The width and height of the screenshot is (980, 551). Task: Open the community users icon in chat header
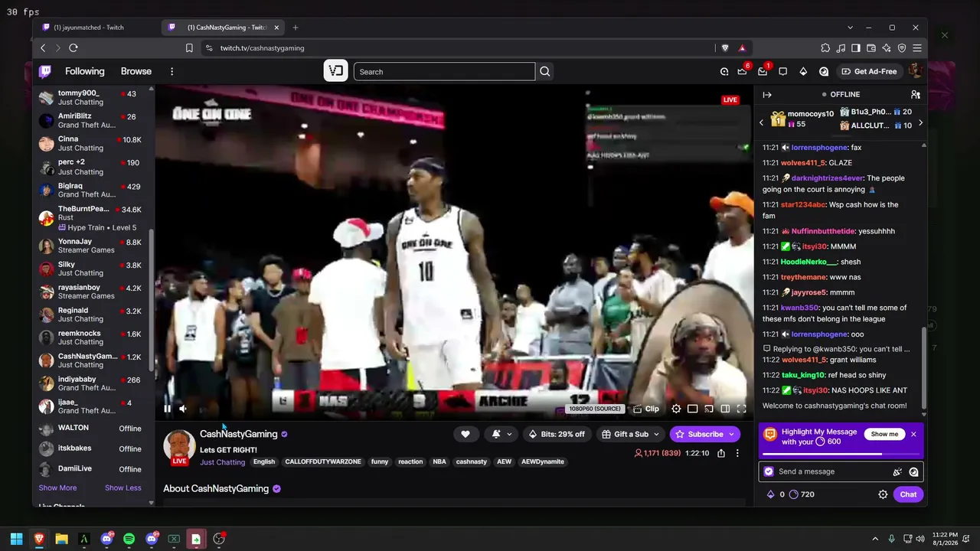tap(915, 94)
